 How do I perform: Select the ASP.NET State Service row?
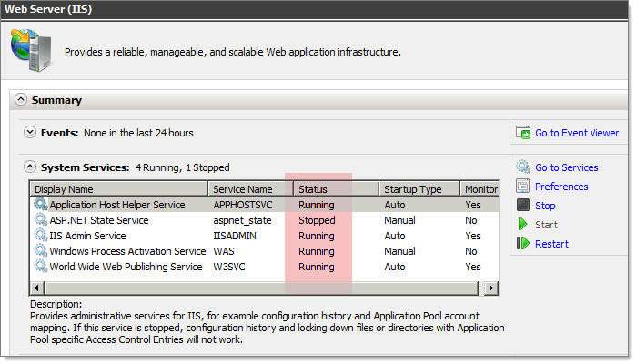point(264,220)
